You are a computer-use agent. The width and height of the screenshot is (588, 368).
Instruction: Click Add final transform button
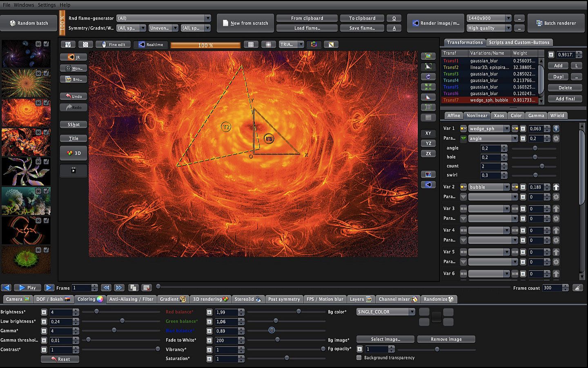[x=565, y=99]
